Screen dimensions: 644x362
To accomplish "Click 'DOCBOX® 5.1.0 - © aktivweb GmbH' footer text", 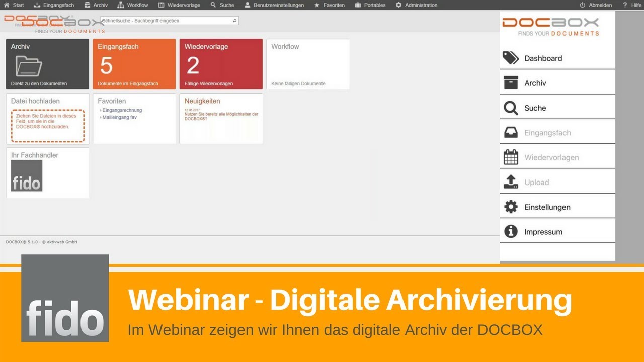I will 42,242.
